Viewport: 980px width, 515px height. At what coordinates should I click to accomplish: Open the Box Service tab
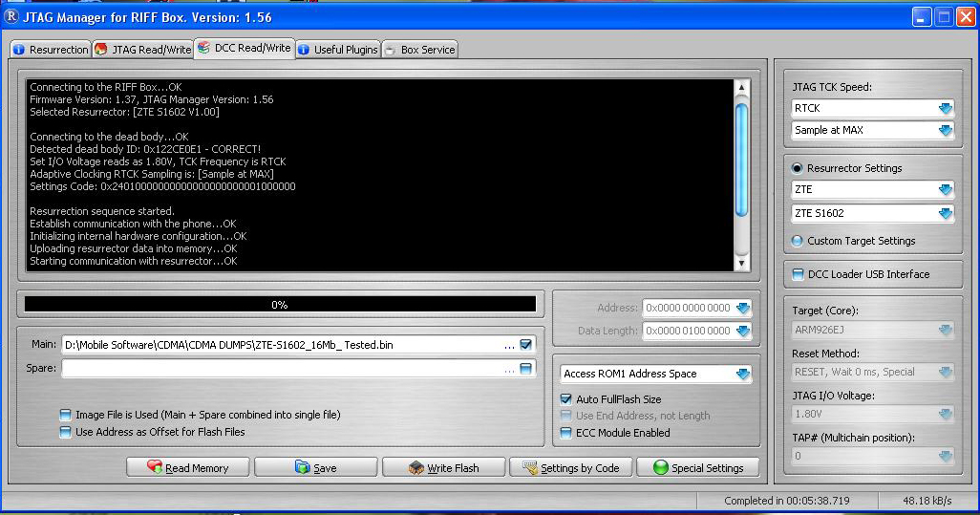pos(420,50)
